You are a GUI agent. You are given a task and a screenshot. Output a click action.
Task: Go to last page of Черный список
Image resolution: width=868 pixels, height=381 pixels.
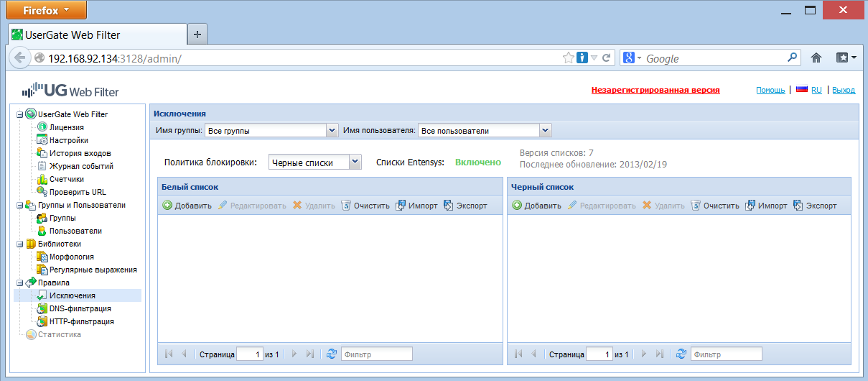659,354
